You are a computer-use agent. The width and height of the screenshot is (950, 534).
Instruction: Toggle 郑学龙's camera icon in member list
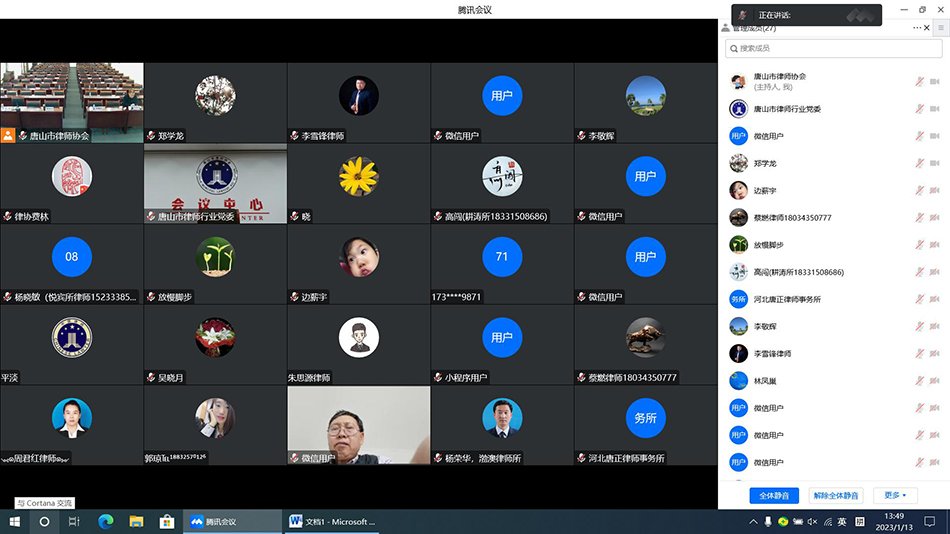[x=934, y=163]
